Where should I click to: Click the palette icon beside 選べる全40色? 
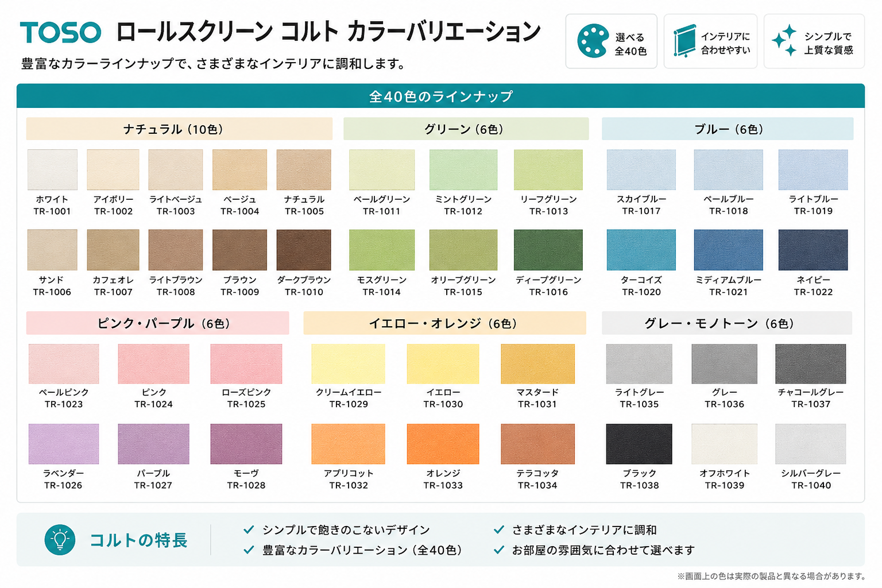click(593, 41)
